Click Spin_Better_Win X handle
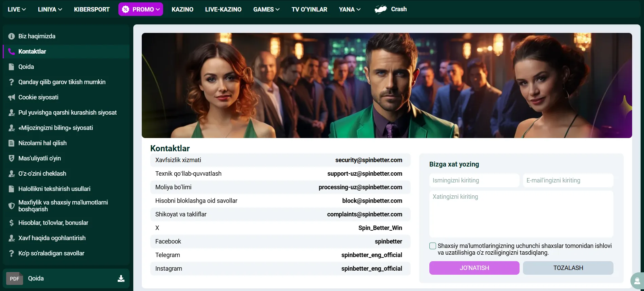 pos(380,228)
